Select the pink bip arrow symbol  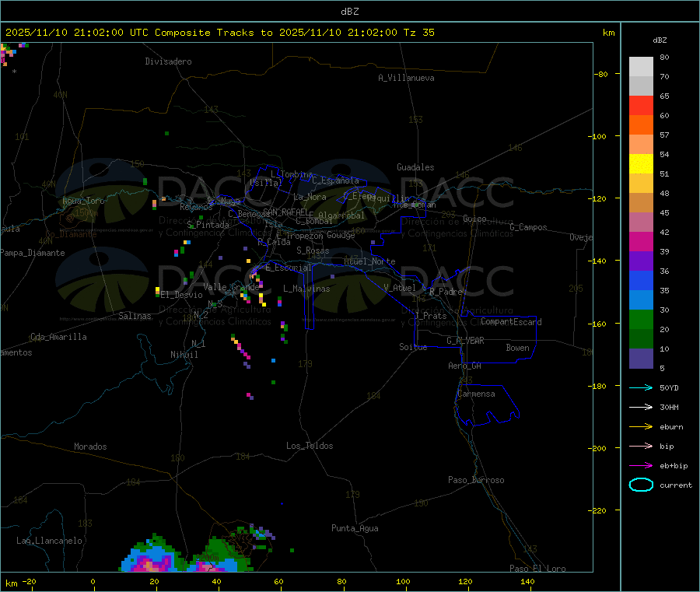pyautogui.click(x=641, y=446)
